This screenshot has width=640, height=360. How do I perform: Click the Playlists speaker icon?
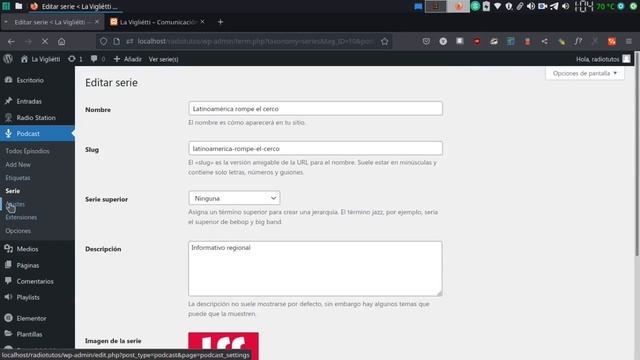coord(8,297)
